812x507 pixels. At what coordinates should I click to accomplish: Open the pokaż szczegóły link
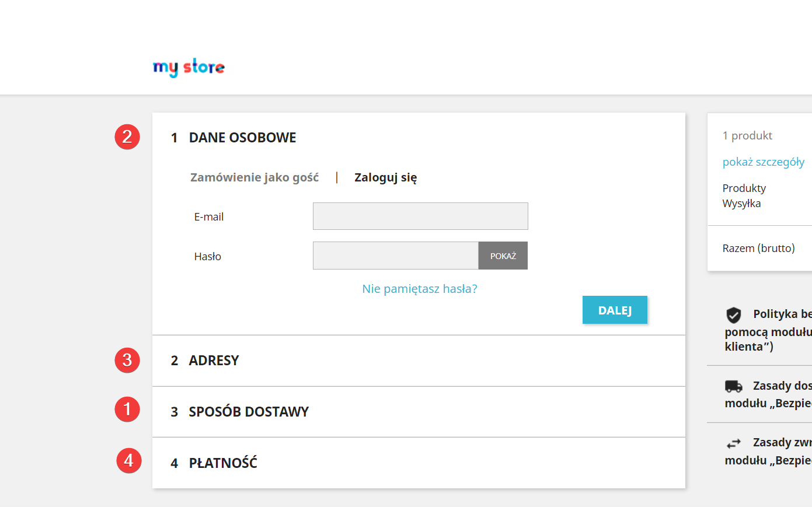[764, 162]
